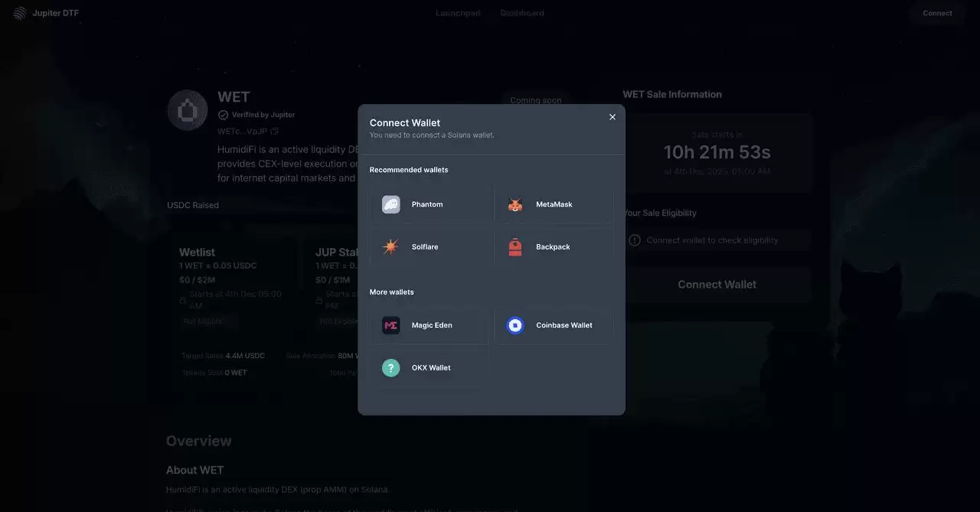Click the Coinbase Wallet blue icon
Image resolution: width=980 pixels, height=512 pixels.
515,325
